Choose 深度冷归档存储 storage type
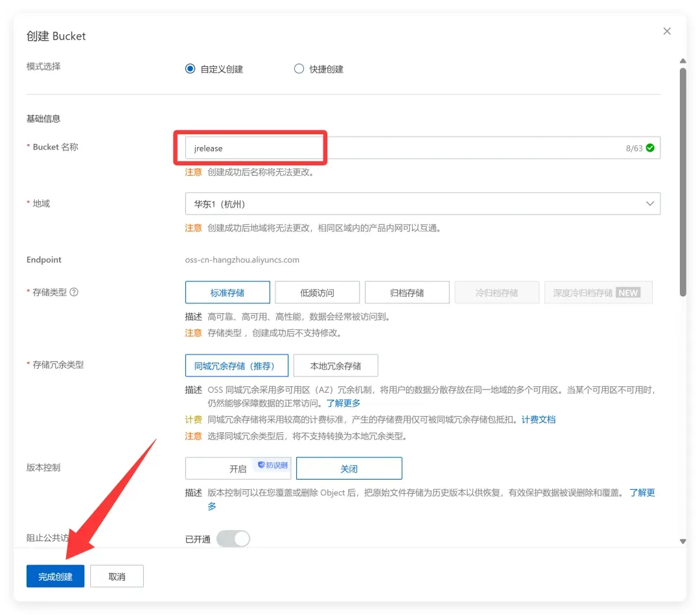Image resolution: width=700 pixels, height=615 pixels. [x=598, y=292]
